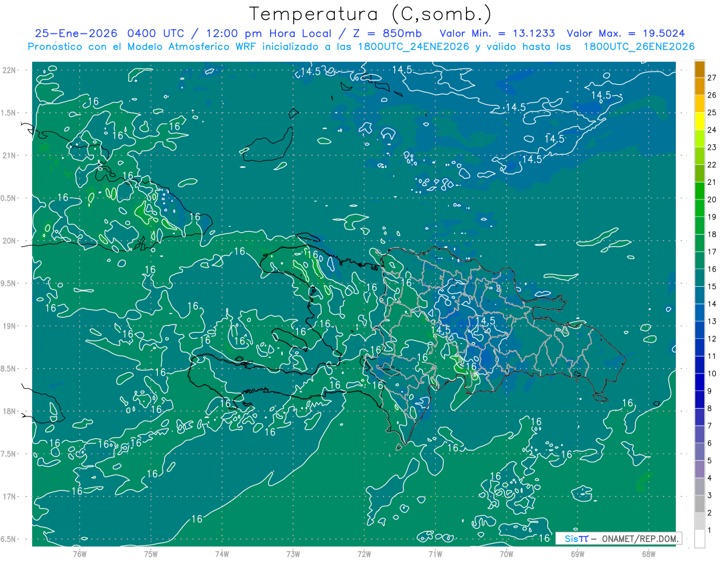The image size is (728, 562).
Task: Click the color scale label "10"
Action: coord(712,373)
